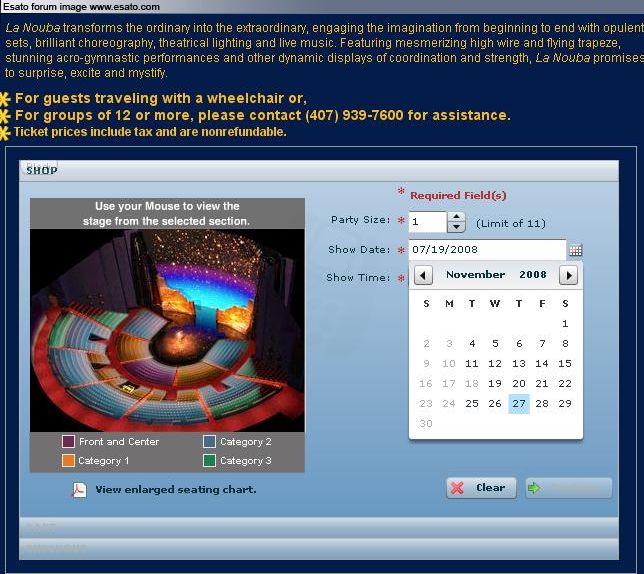Click the PDF icon for seating chart
The height and width of the screenshot is (574, 644).
tap(79, 489)
